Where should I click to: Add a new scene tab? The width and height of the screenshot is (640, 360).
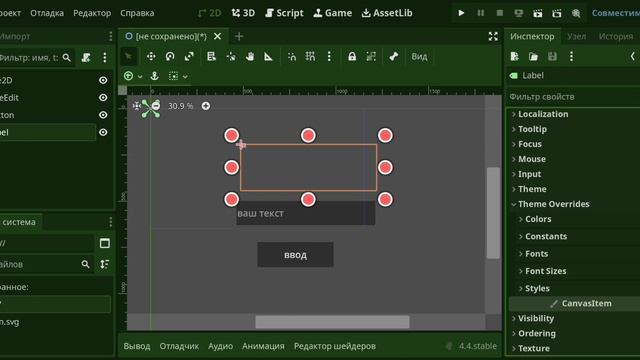point(239,36)
